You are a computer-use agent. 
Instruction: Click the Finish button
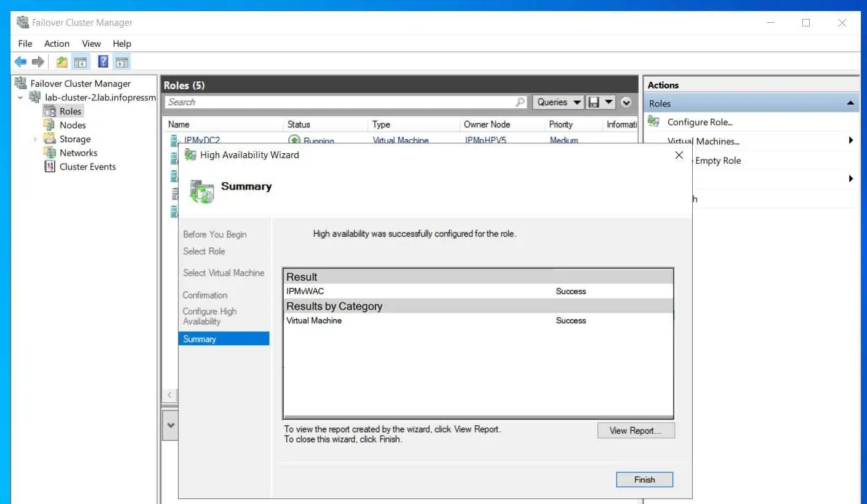[x=645, y=480]
